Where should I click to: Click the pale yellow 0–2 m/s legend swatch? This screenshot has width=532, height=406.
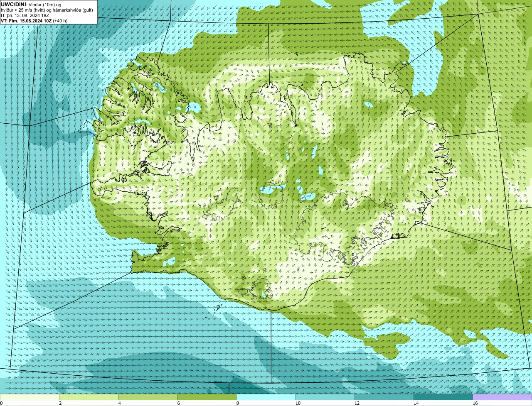(30, 397)
